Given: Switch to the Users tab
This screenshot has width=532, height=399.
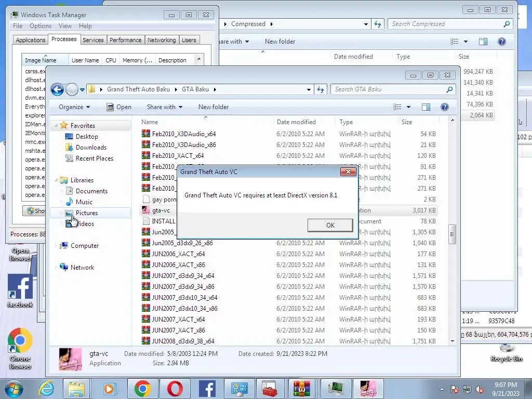Looking at the screenshot, I should coord(189,40).
